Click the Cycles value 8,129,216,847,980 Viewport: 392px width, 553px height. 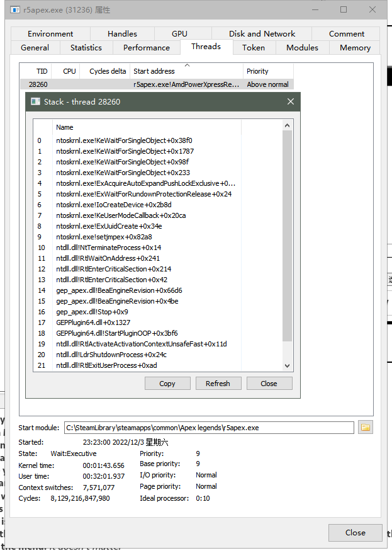80,498
